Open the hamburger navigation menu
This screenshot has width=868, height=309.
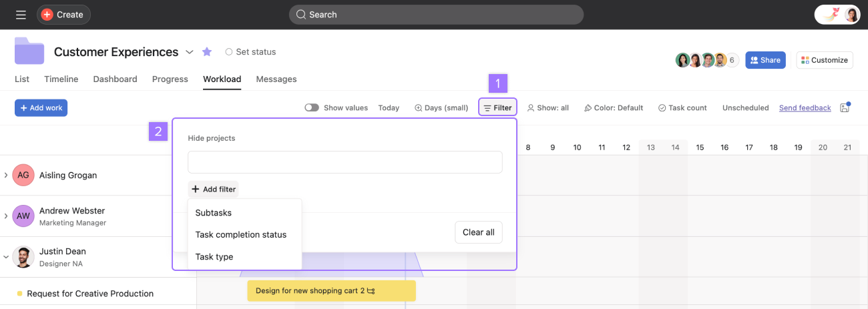coord(21,15)
